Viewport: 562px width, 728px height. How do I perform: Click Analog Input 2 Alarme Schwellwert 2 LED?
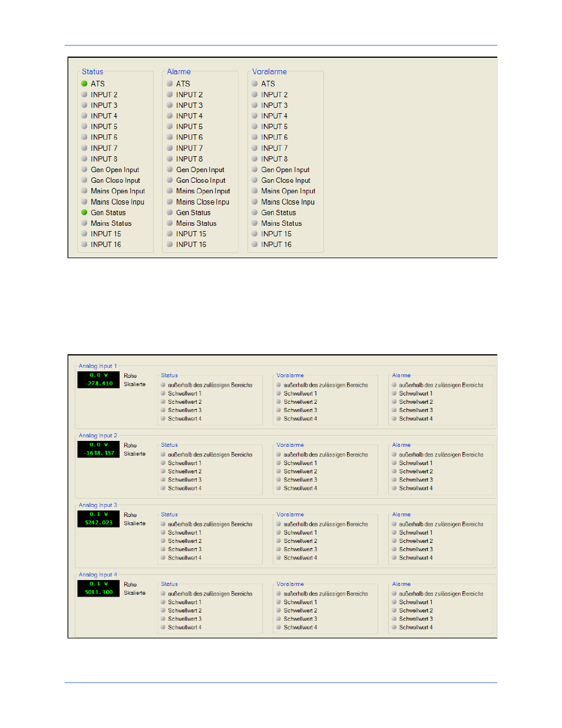[394, 471]
